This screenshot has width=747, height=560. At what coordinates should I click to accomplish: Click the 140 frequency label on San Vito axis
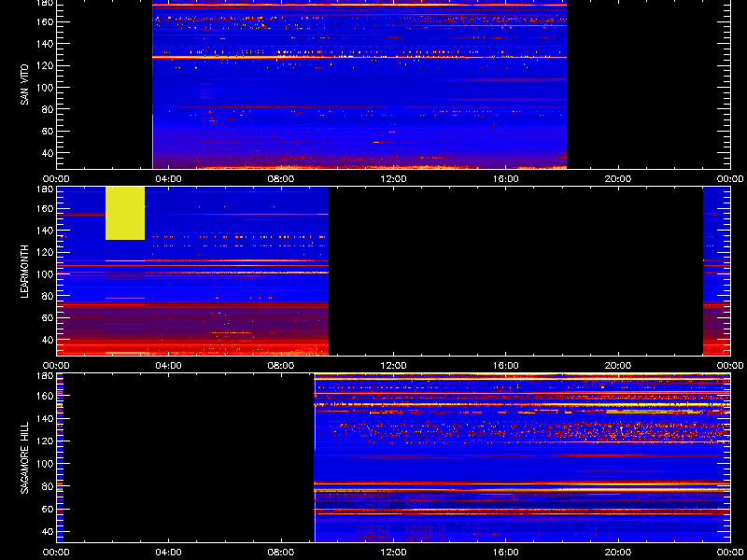(45, 44)
